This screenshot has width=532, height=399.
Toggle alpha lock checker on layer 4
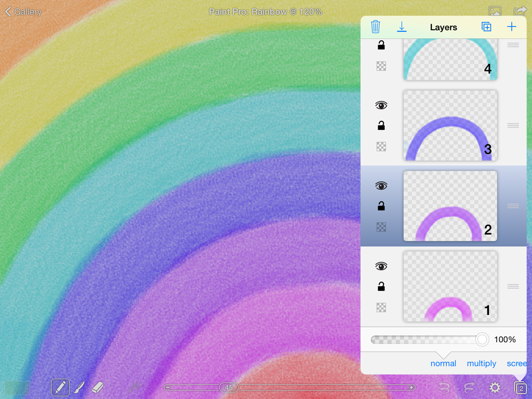pyautogui.click(x=381, y=66)
